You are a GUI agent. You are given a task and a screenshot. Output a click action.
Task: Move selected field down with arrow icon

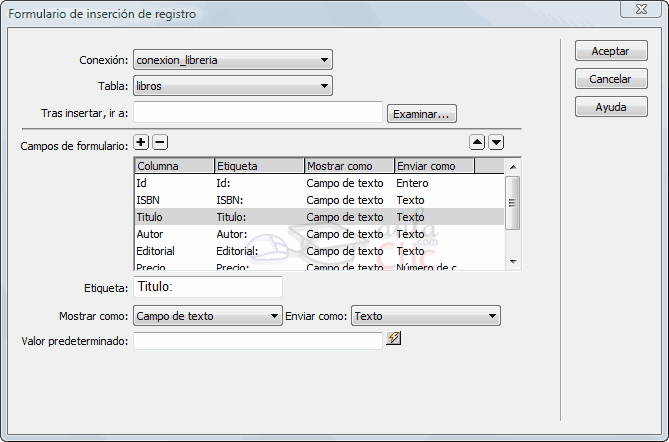pyautogui.click(x=496, y=142)
